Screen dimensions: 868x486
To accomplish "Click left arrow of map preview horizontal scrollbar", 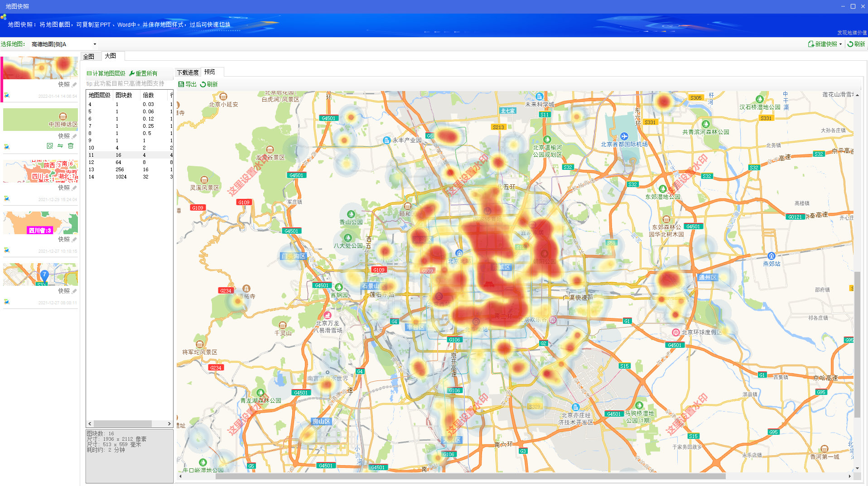I will [x=180, y=476].
